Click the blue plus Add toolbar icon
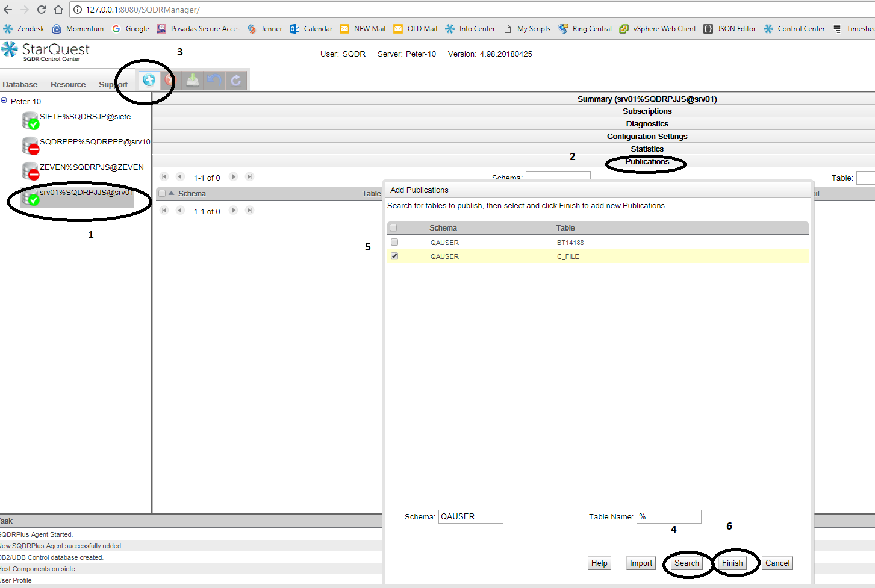The image size is (875, 588). coord(149,80)
